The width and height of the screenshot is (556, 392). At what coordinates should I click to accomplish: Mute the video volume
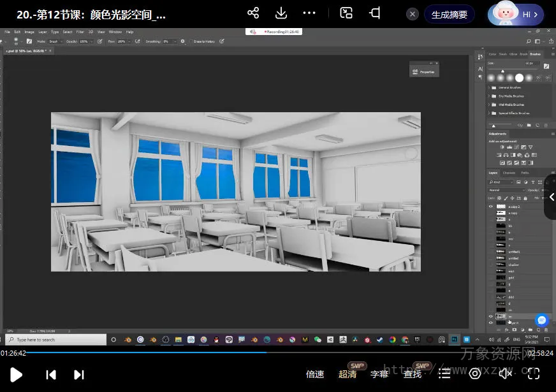coord(505,374)
